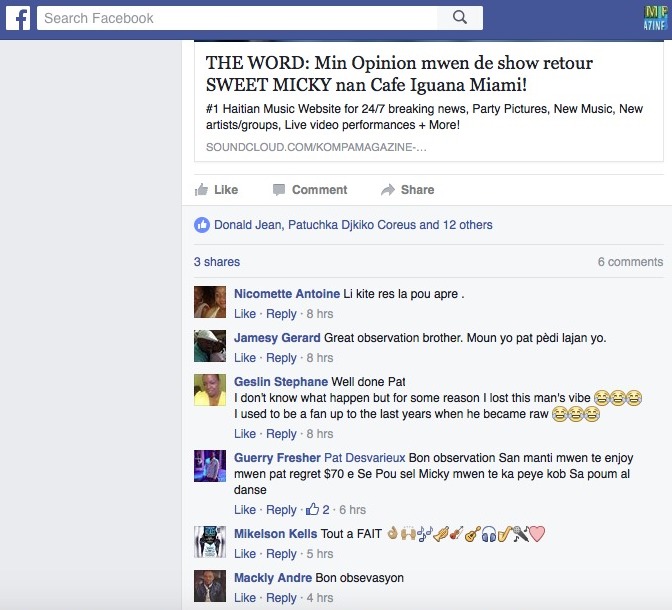Open Patuchka Djkiko Coreus's profile link
672x610 pixels.
[352, 225]
